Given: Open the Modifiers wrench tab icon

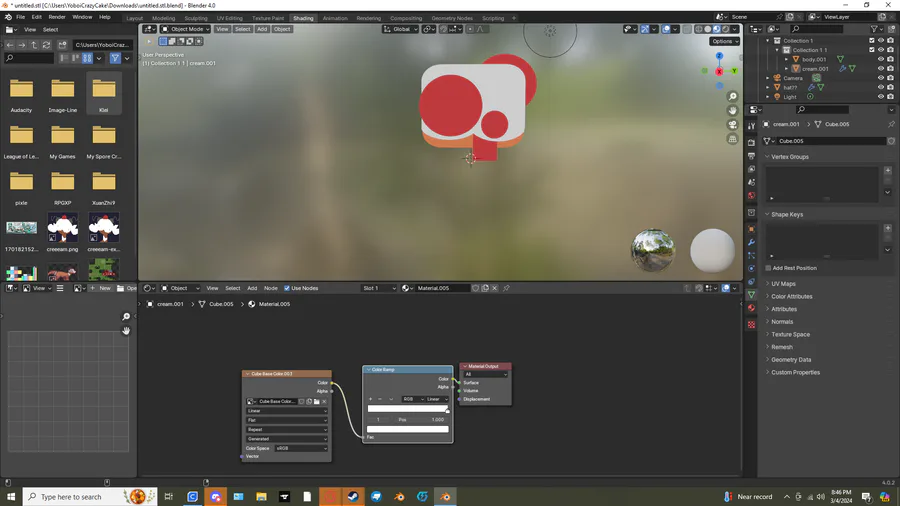Looking at the screenshot, I should (x=752, y=242).
